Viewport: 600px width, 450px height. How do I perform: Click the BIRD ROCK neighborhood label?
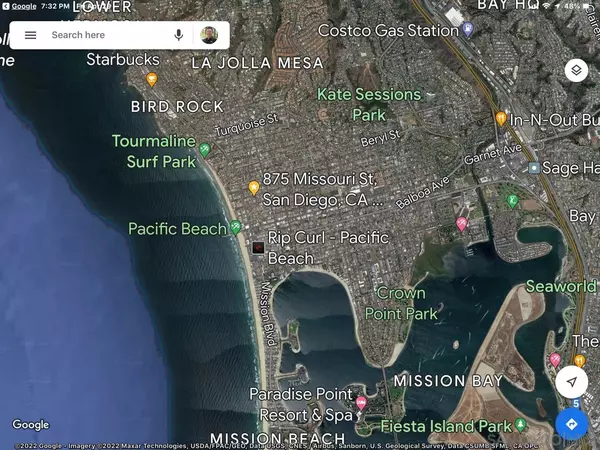[x=177, y=107]
